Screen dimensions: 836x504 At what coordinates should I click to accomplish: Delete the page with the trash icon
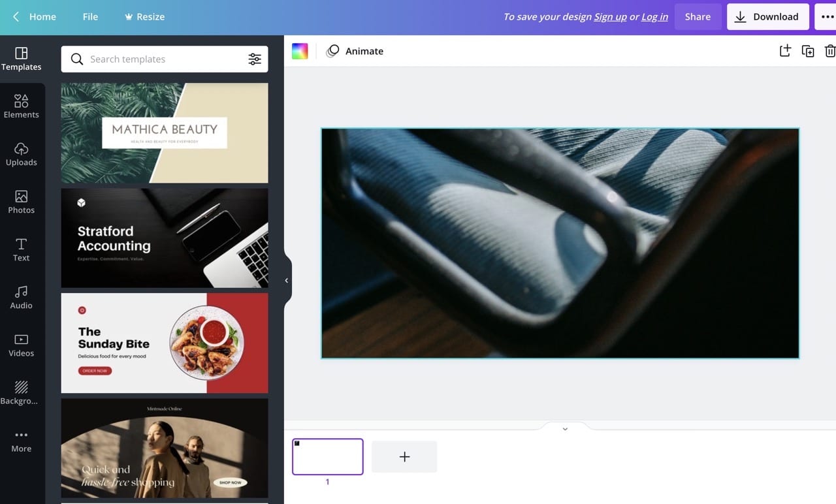pos(829,51)
